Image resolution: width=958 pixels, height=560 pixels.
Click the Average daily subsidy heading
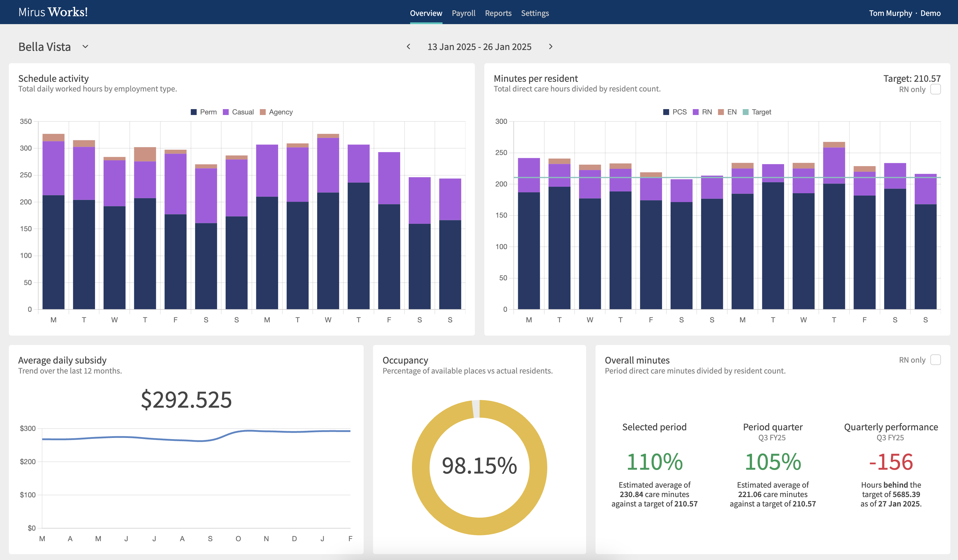tap(62, 360)
